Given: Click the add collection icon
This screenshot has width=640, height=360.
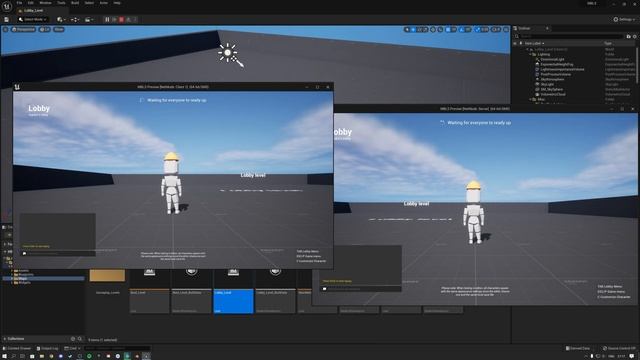Looking at the screenshot, I should (x=73, y=339).
